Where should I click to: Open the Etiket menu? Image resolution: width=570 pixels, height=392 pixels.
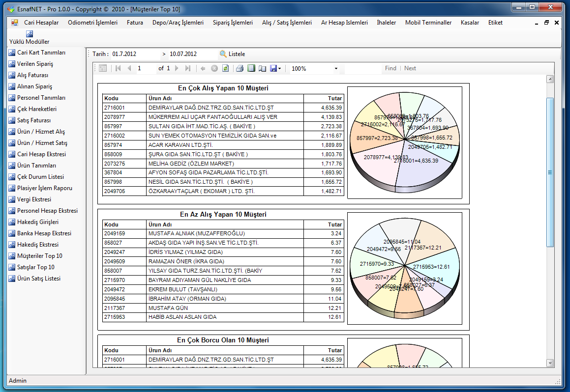pos(495,23)
